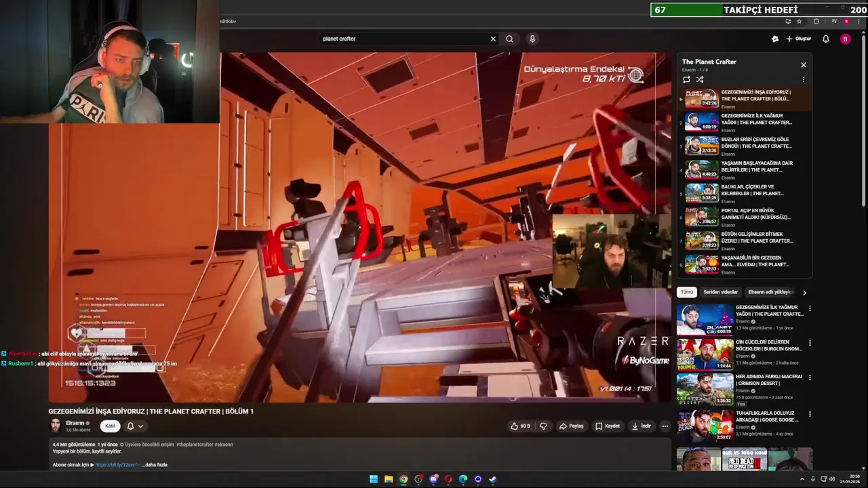Select the 'Elraenn adlı yükleyici' chip
Screen dimensions: 868x488
770,292
